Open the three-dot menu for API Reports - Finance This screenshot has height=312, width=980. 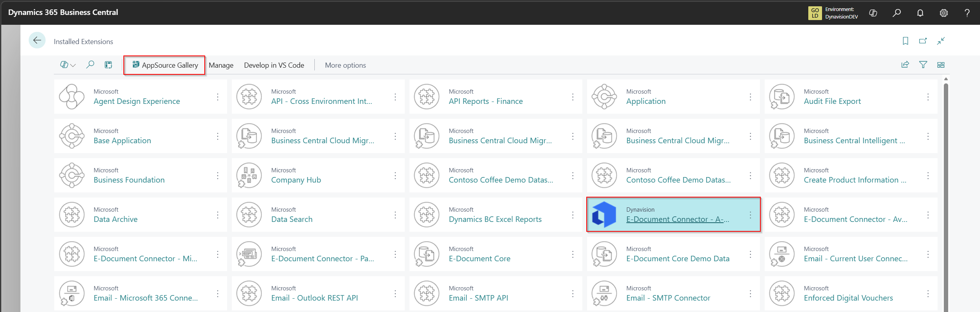[573, 97]
